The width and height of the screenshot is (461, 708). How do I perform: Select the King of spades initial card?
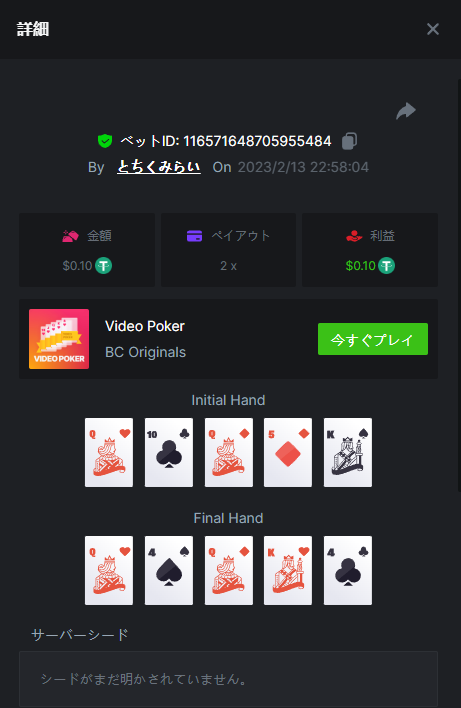pos(348,452)
